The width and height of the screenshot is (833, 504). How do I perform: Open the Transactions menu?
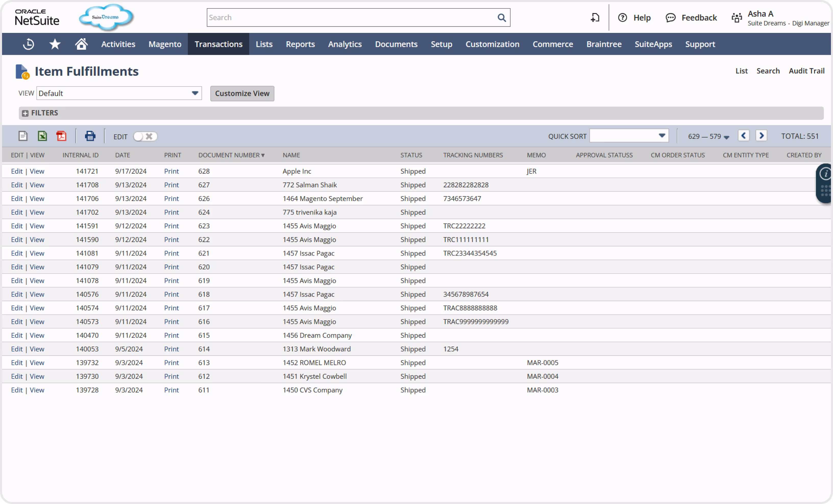coord(218,44)
